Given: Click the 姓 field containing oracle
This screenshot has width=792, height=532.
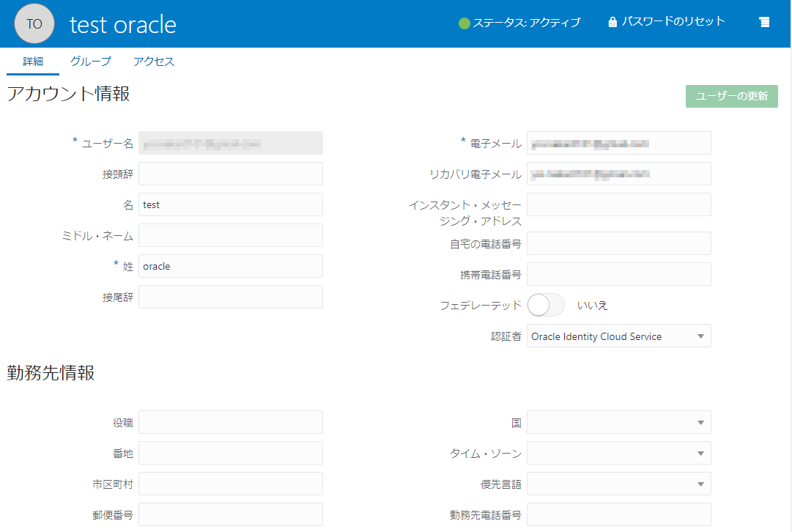Looking at the screenshot, I should pos(230,267).
